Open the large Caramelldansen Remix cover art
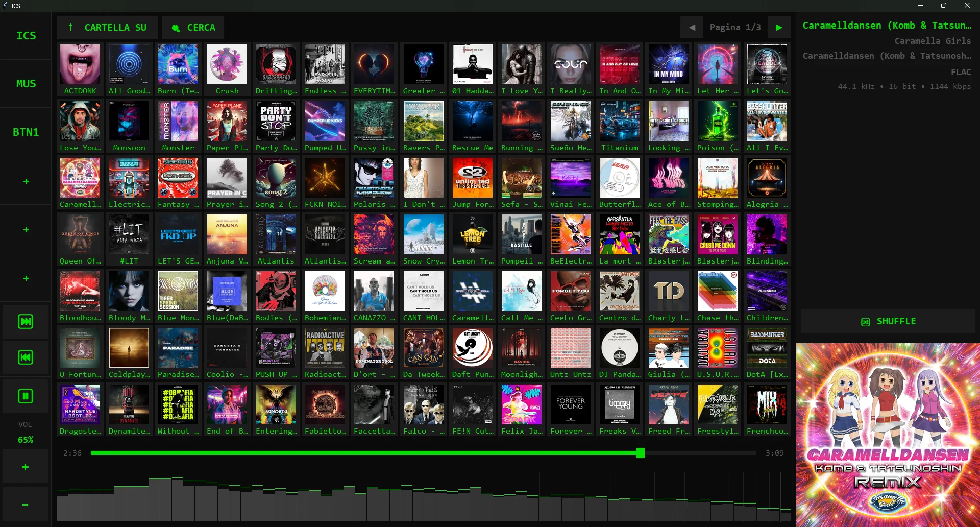Screen dimensions: 980x527 [888, 435]
